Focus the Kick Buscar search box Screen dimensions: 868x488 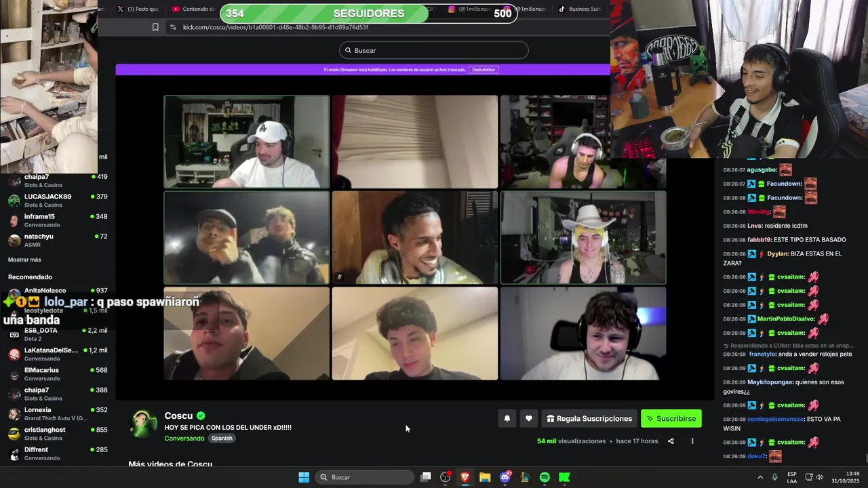click(x=434, y=50)
